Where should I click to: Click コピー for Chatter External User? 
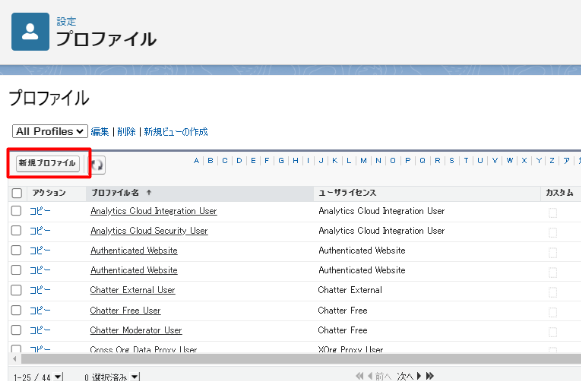(40, 290)
